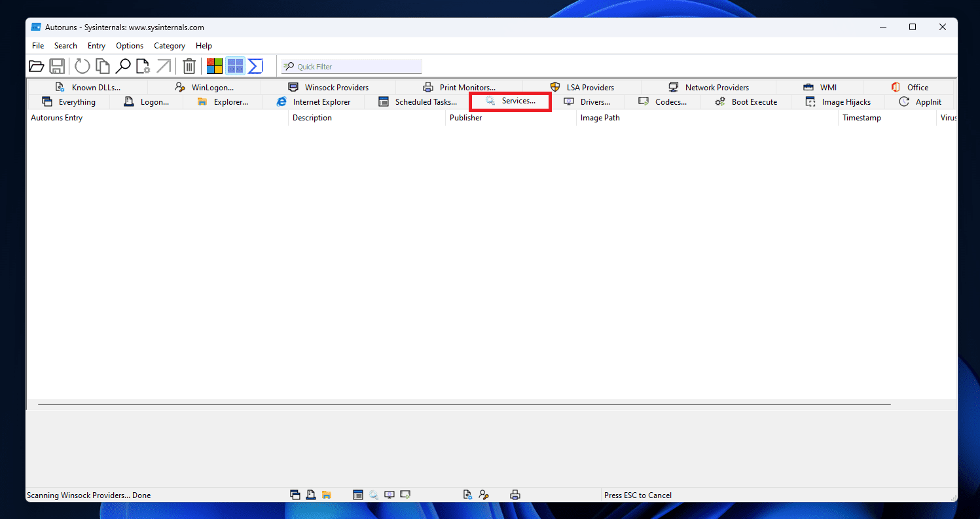Image resolution: width=980 pixels, height=519 pixels.
Task: Sort by the Image Path column header
Action: click(707, 118)
